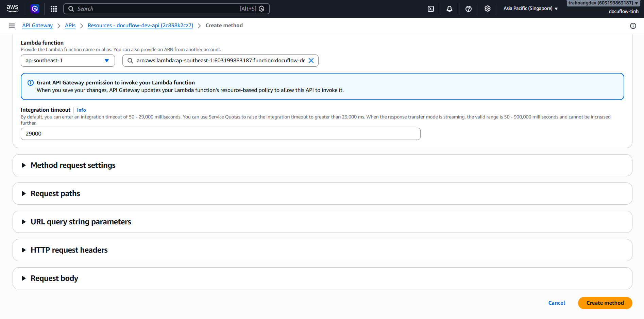Click the Lambda function ARN search field
The height and width of the screenshot is (319, 644).
[x=220, y=61]
